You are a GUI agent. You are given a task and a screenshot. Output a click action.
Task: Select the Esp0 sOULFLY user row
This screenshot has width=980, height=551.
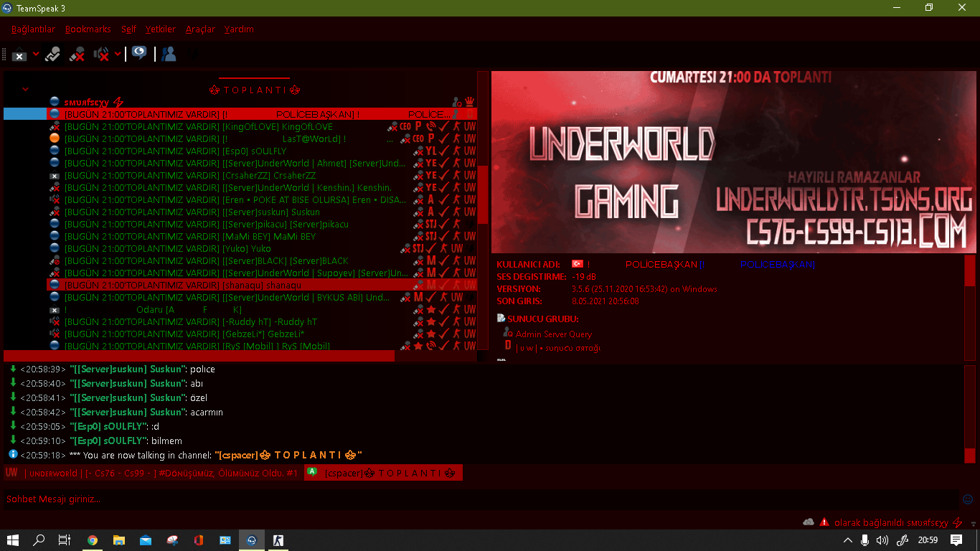(262, 151)
